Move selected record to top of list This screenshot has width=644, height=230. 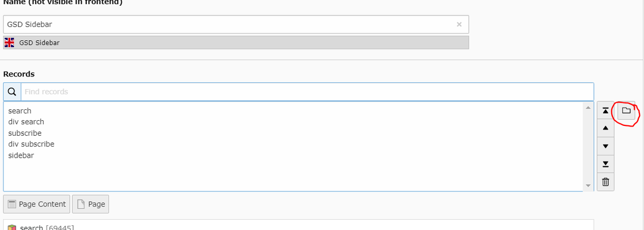click(605, 111)
